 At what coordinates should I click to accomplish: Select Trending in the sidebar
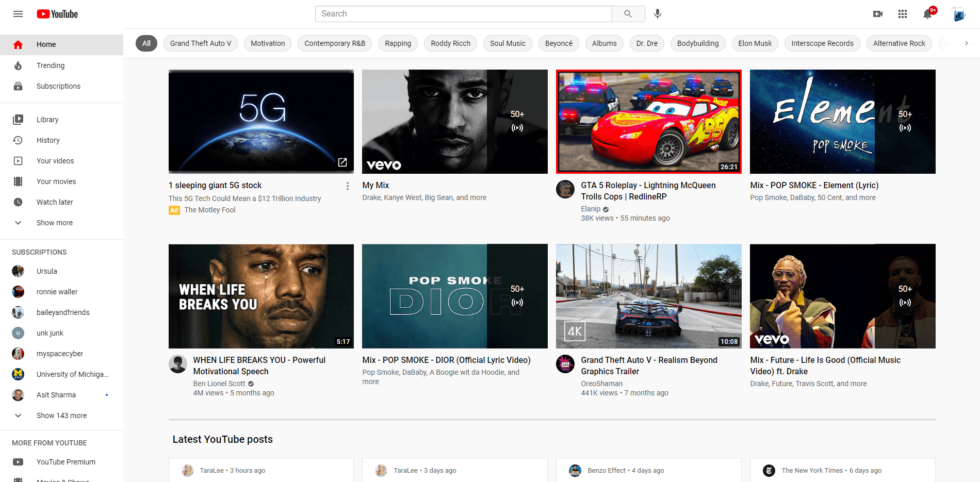point(51,65)
